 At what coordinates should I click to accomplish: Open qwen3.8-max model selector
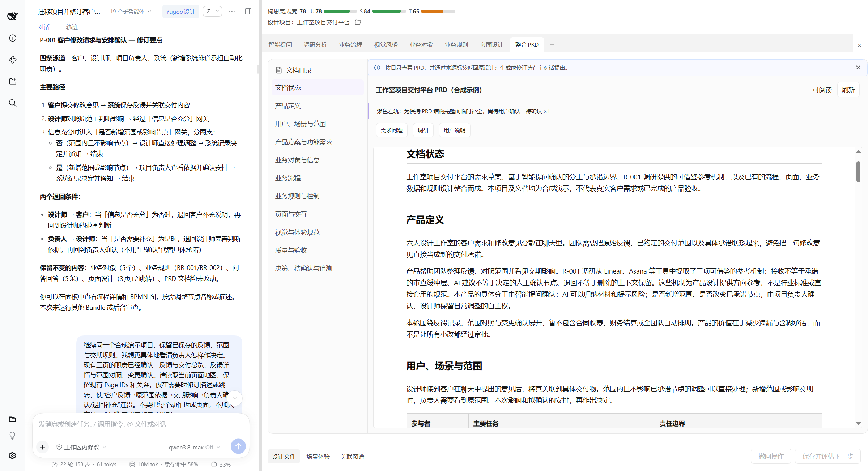click(194, 447)
